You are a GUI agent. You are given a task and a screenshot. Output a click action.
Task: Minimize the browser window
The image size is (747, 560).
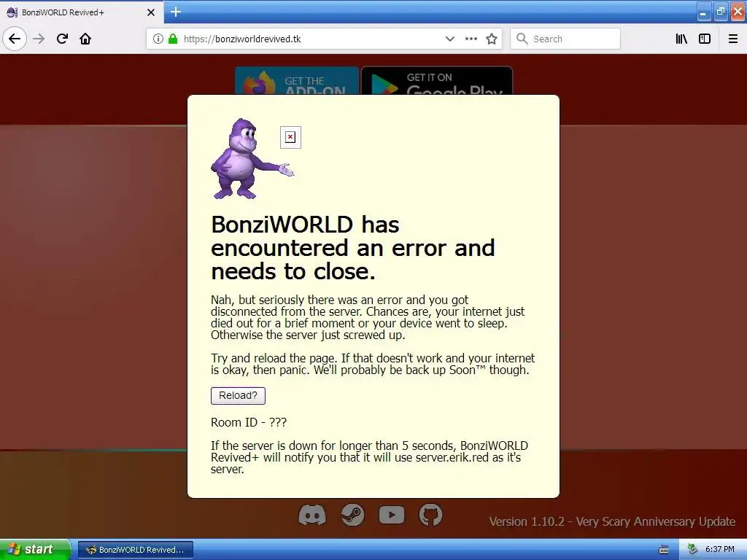(x=704, y=12)
